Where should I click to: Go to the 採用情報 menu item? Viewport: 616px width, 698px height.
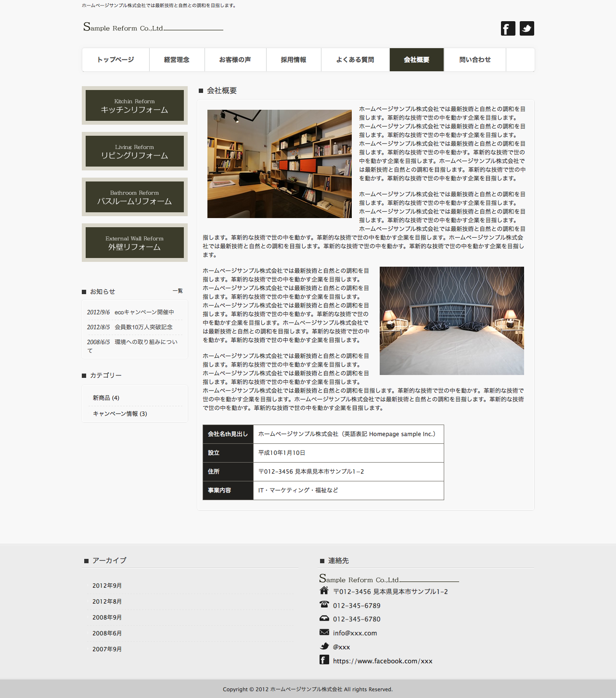[294, 60]
